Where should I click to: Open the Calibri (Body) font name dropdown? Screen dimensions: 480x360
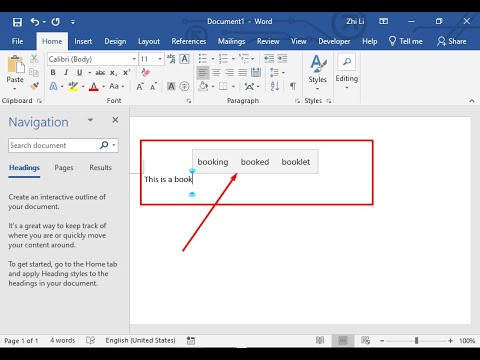click(134, 59)
